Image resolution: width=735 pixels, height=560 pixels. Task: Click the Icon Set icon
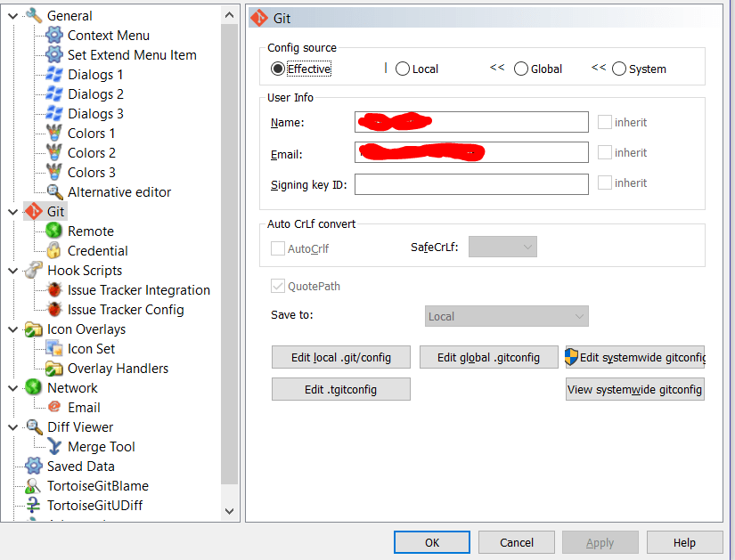click(x=54, y=349)
